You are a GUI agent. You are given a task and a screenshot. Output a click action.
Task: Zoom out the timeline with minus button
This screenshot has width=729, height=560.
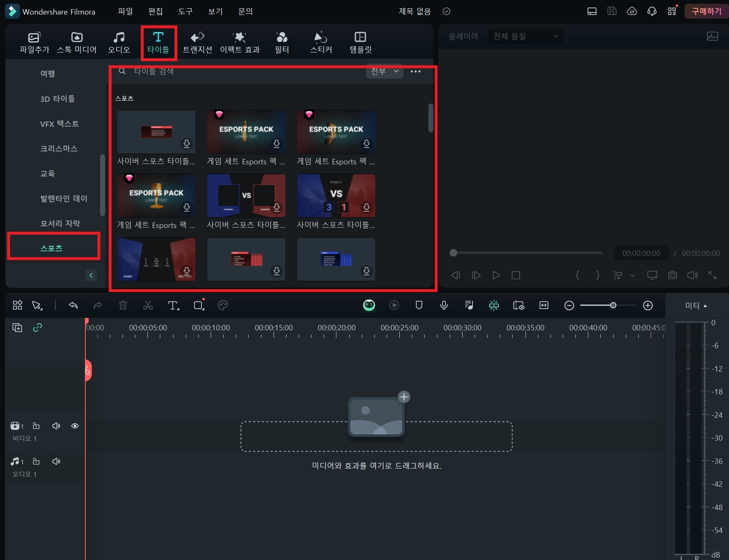coord(569,306)
